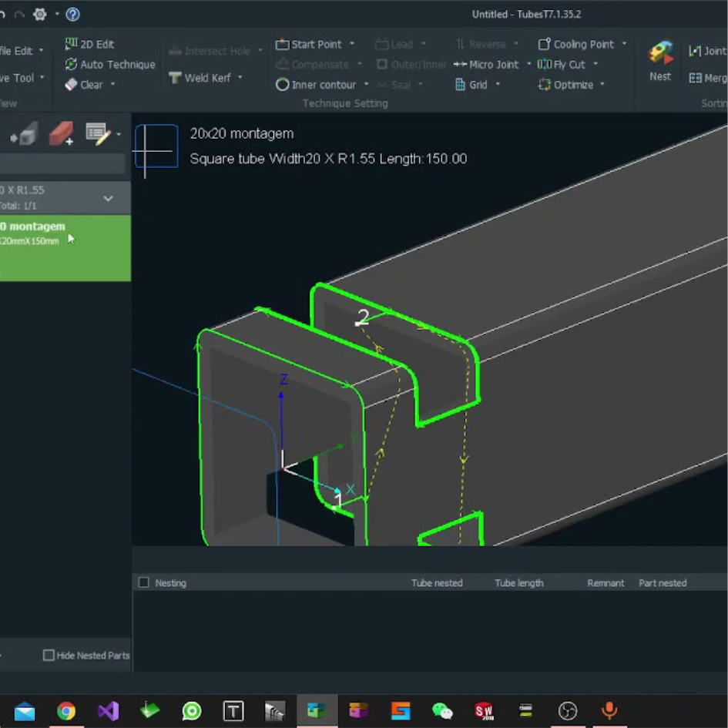Launch SolidWorks from the taskbar
The height and width of the screenshot is (728, 728).
pyautogui.click(x=484, y=710)
